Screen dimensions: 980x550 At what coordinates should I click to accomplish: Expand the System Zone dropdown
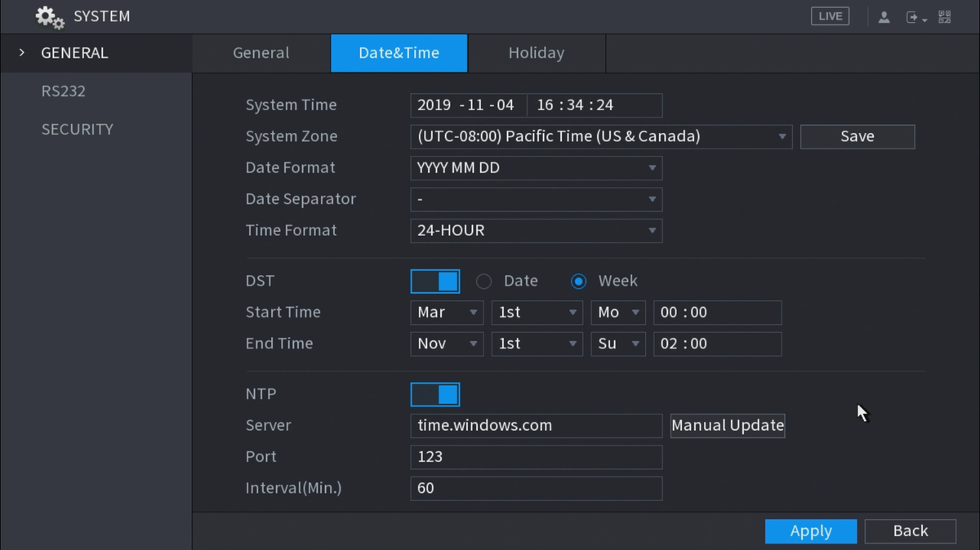pos(601,136)
